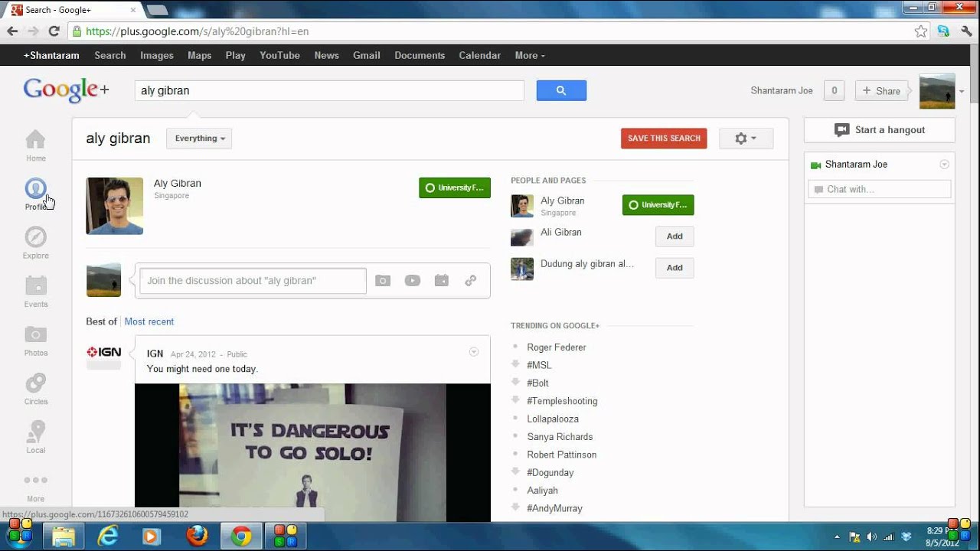
Task: Switch to Most recent posts
Action: point(149,321)
